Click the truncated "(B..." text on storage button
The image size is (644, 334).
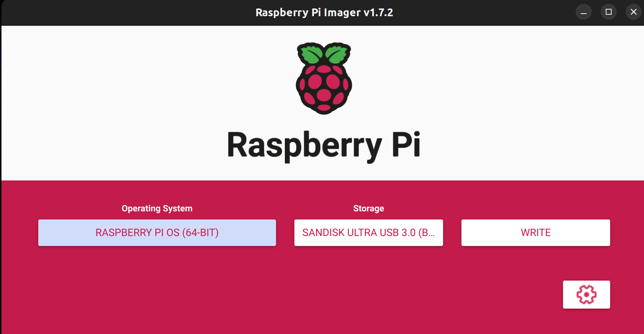tap(427, 233)
